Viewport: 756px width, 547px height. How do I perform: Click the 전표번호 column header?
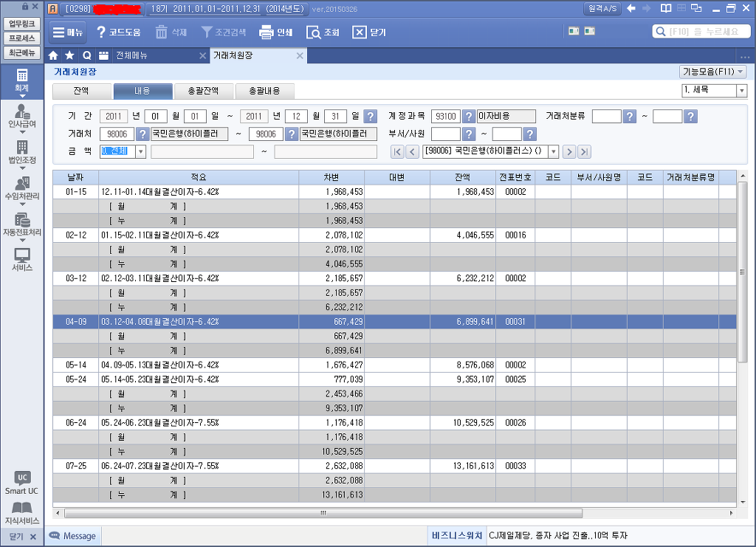pyautogui.click(x=515, y=177)
